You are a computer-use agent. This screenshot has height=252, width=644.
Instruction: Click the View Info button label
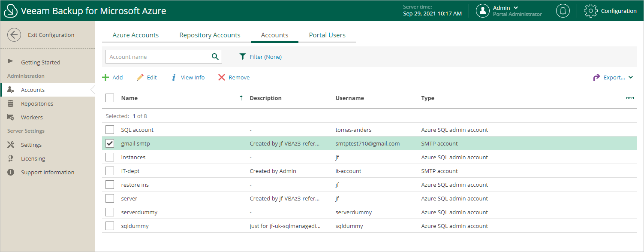point(193,78)
